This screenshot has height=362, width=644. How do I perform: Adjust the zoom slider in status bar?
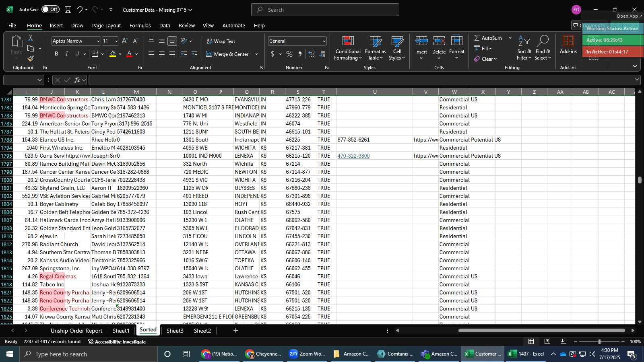(599, 341)
